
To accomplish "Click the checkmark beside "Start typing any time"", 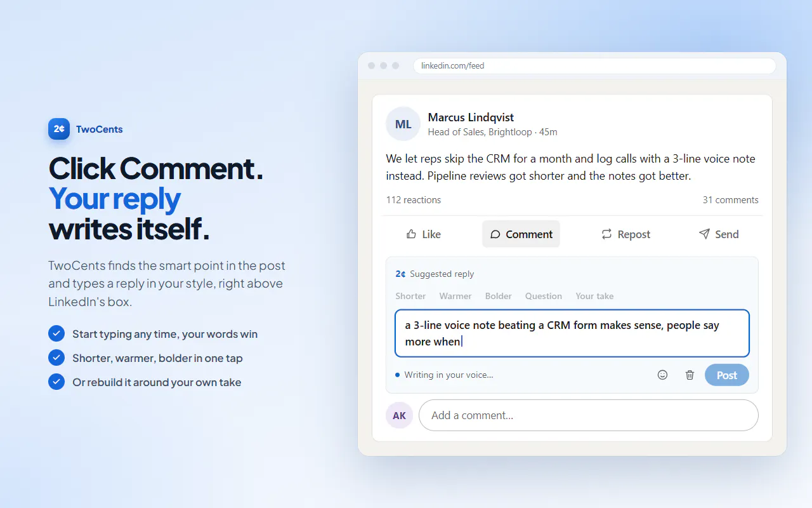I will pos(56,333).
